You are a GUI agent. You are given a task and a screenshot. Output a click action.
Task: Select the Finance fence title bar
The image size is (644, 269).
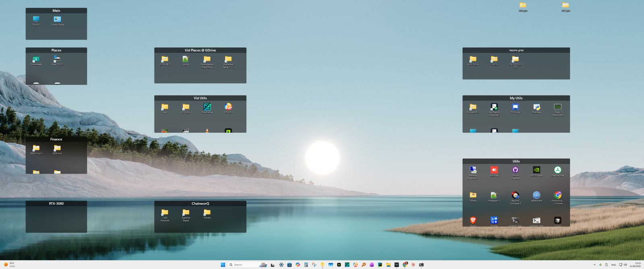point(56,139)
